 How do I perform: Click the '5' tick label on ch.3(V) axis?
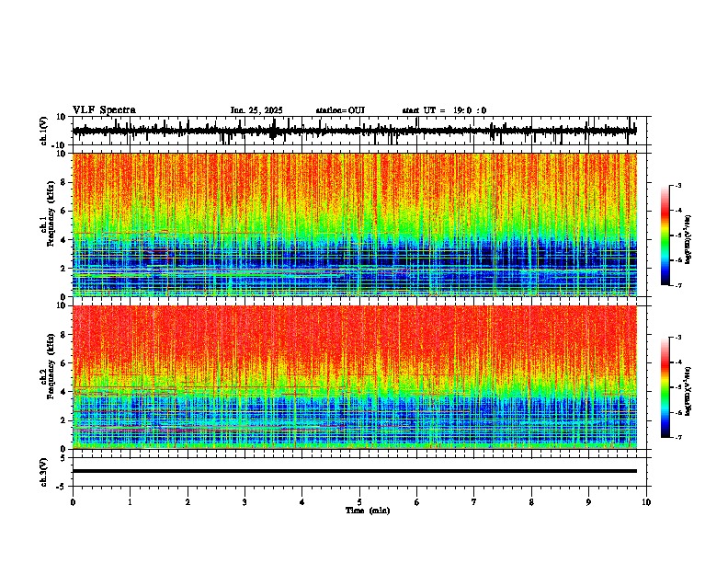64,457
